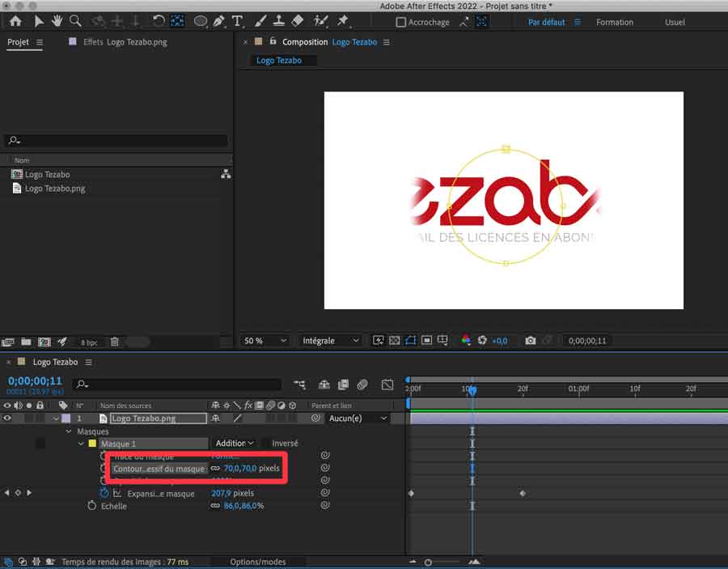Switch to the Projet tab
This screenshot has width=728, height=569.
[18, 42]
